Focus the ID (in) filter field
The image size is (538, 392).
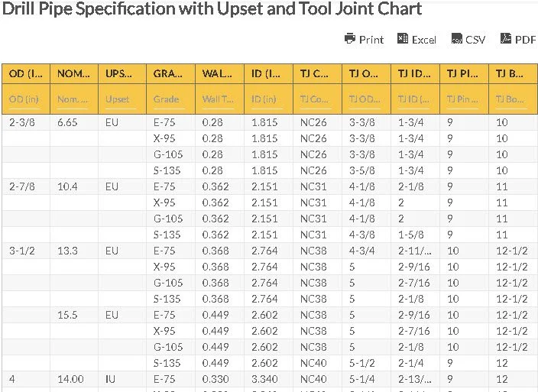click(x=267, y=99)
